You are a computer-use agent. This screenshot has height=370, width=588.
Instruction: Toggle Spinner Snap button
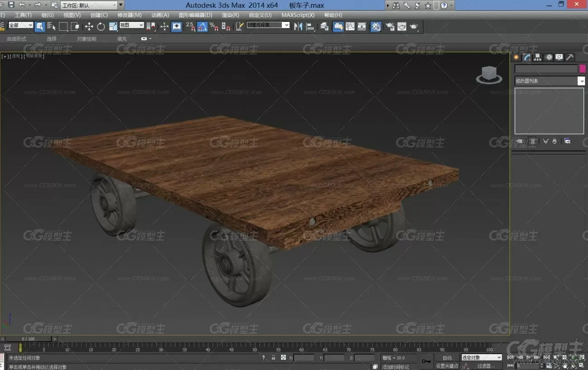click(226, 27)
